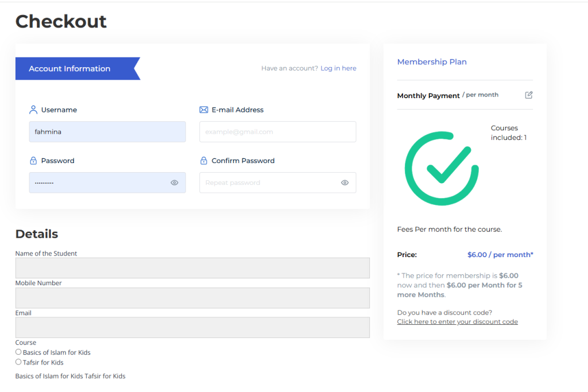Image resolution: width=588 pixels, height=392 pixels.
Task: Click the lock icon beside Password label
Action: click(33, 161)
